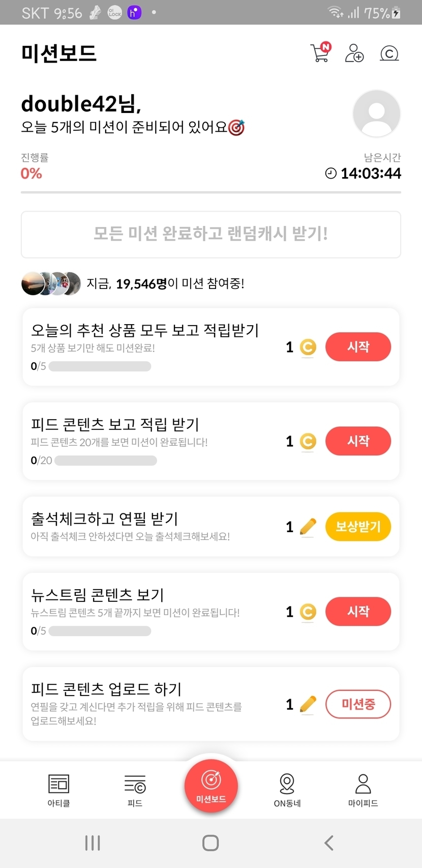Screen dimensions: 422x868
Task: Start the 오늘의 추천 상품 mission
Action: click(x=358, y=347)
